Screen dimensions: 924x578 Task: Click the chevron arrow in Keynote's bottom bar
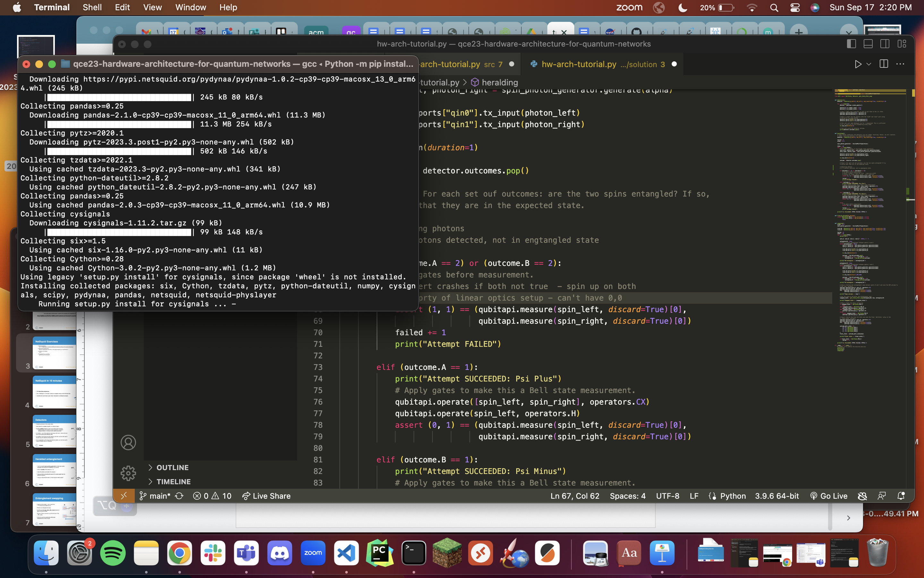848,518
